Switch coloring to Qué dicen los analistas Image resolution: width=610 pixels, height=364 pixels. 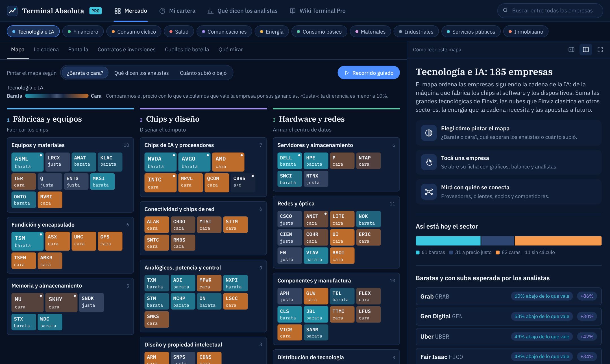click(141, 73)
